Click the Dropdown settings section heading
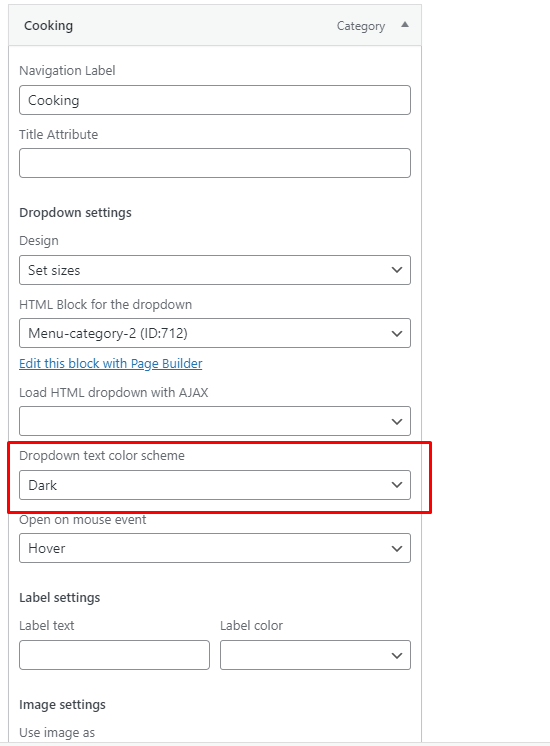This screenshot has height=746, width=550. point(75,212)
